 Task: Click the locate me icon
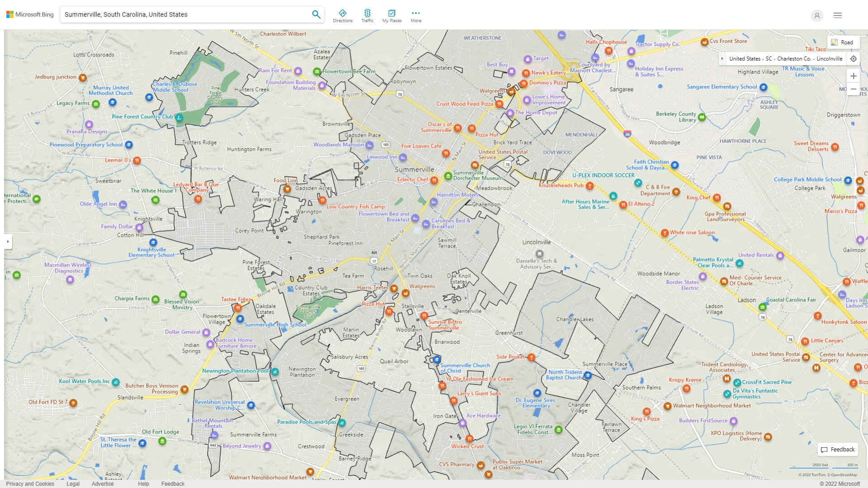853,59
